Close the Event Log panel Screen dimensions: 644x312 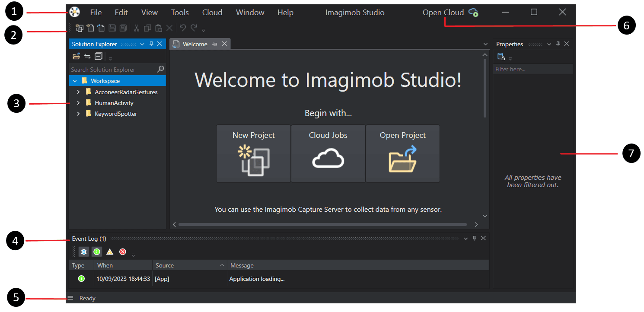[483, 239]
